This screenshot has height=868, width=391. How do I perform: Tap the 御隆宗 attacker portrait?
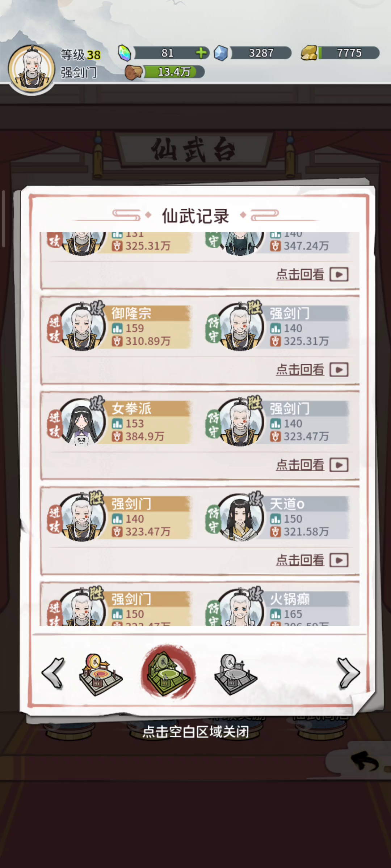[x=82, y=327]
